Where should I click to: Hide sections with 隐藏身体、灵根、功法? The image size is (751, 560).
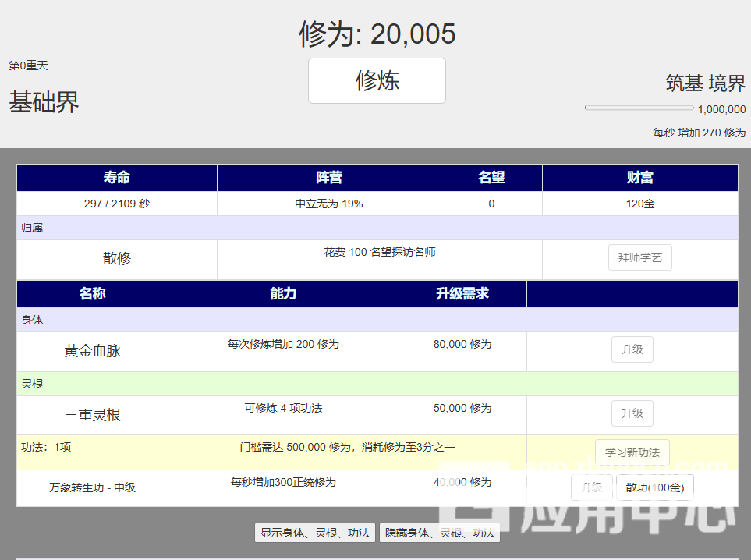pyautogui.click(x=439, y=533)
